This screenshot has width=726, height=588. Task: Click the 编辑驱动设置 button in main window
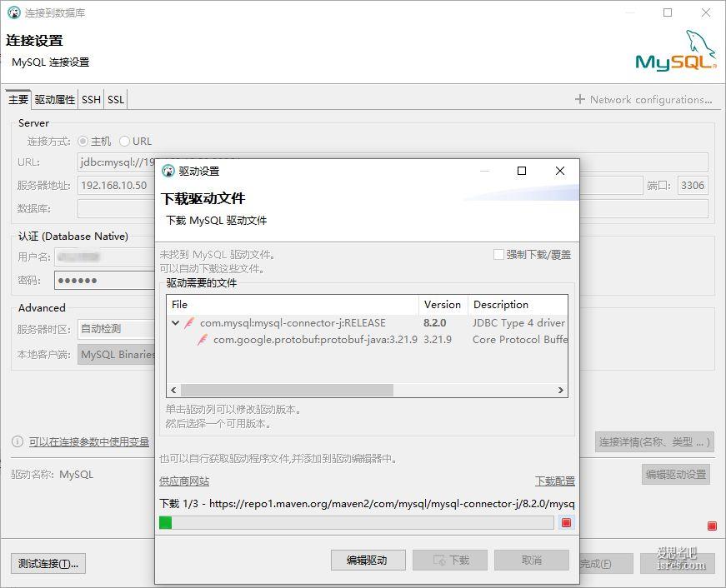point(675,474)
